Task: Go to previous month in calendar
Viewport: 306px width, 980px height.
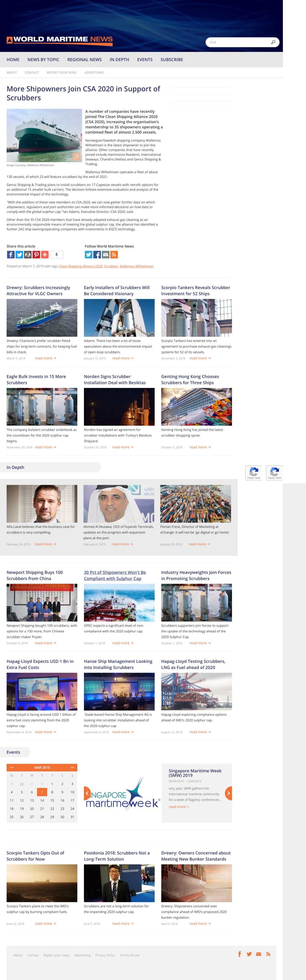Action: point(12,768)
